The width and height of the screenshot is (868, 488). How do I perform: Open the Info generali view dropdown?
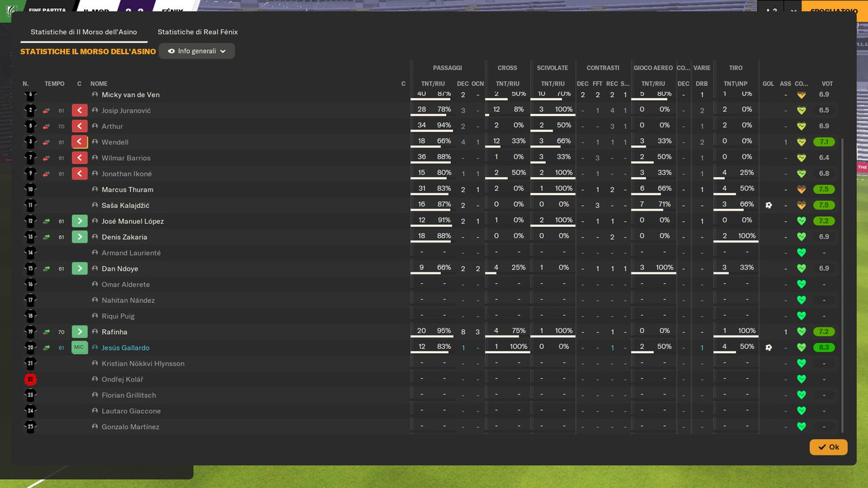[197, 51]
